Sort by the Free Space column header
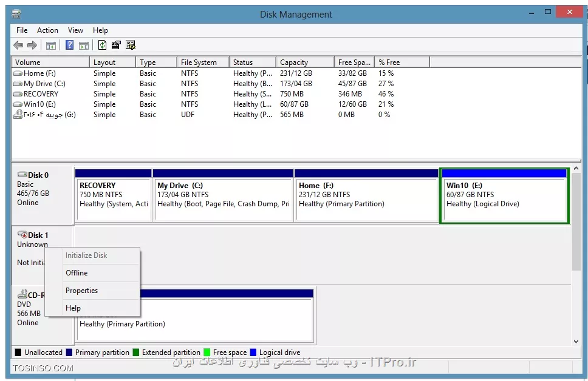588x381 pixels. pyautogui.click(x=354, y=62)
